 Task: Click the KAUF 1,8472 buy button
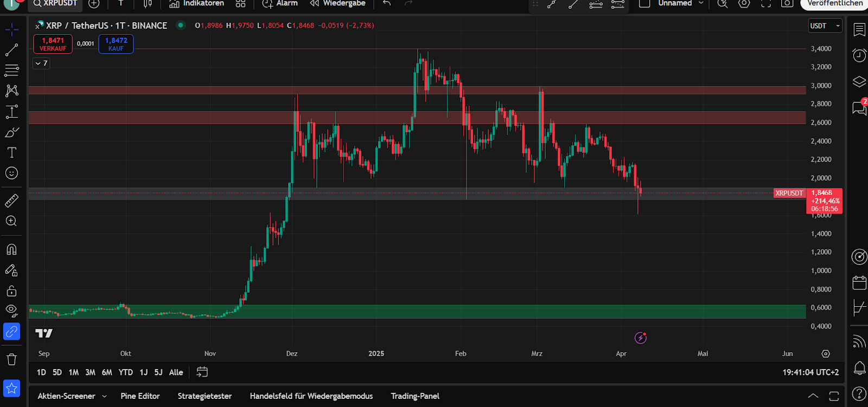(x=116, y=44)
